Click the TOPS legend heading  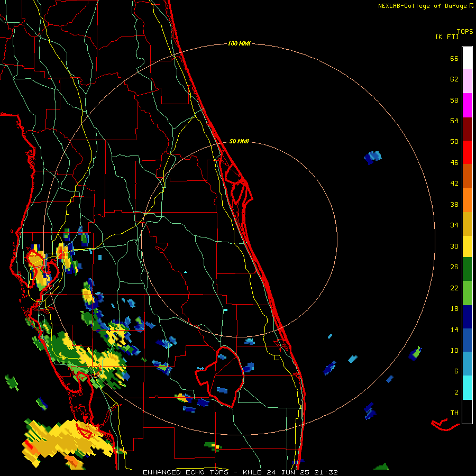click(465, 31)
